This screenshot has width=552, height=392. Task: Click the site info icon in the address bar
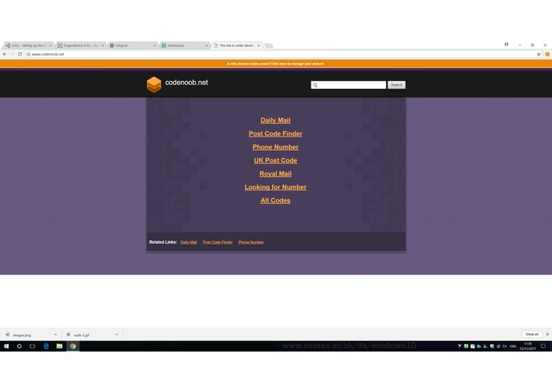(29, 54)
